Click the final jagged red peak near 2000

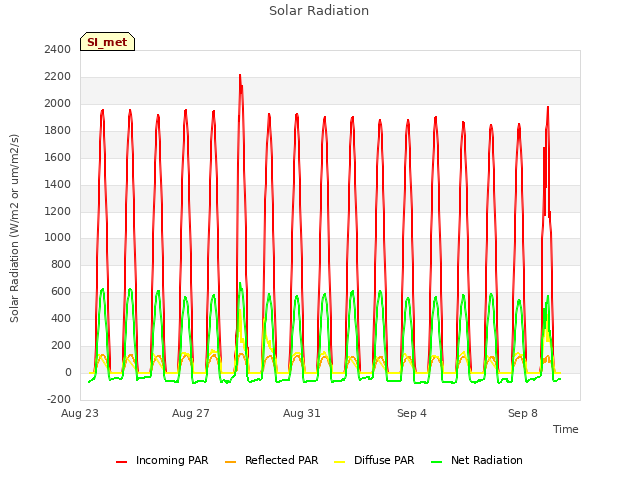548,107
